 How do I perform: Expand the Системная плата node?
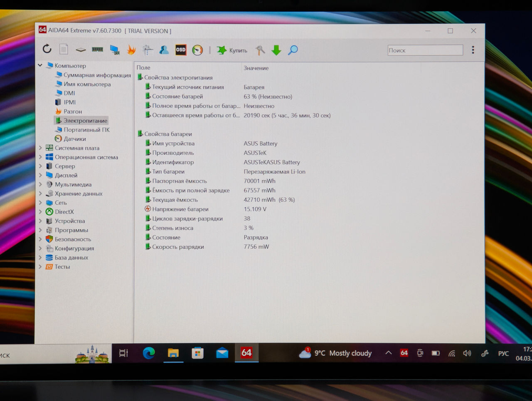pos(40,148)
